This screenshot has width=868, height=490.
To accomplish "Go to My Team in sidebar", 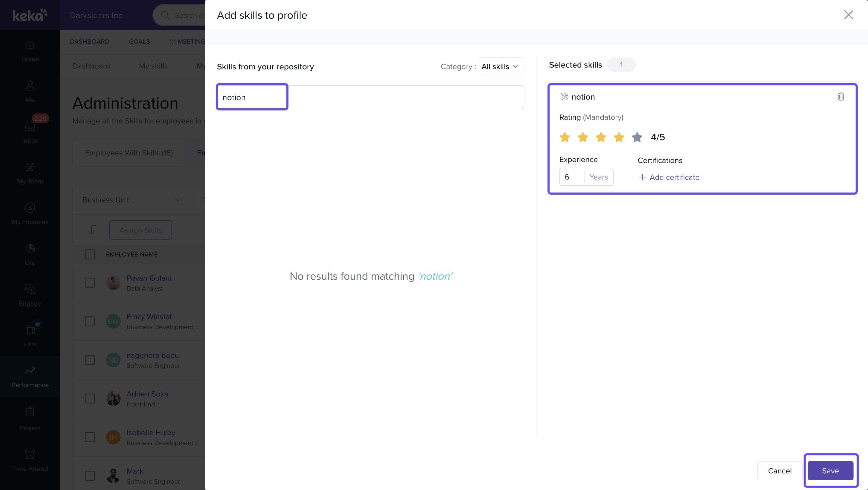I will click(30, 172).
